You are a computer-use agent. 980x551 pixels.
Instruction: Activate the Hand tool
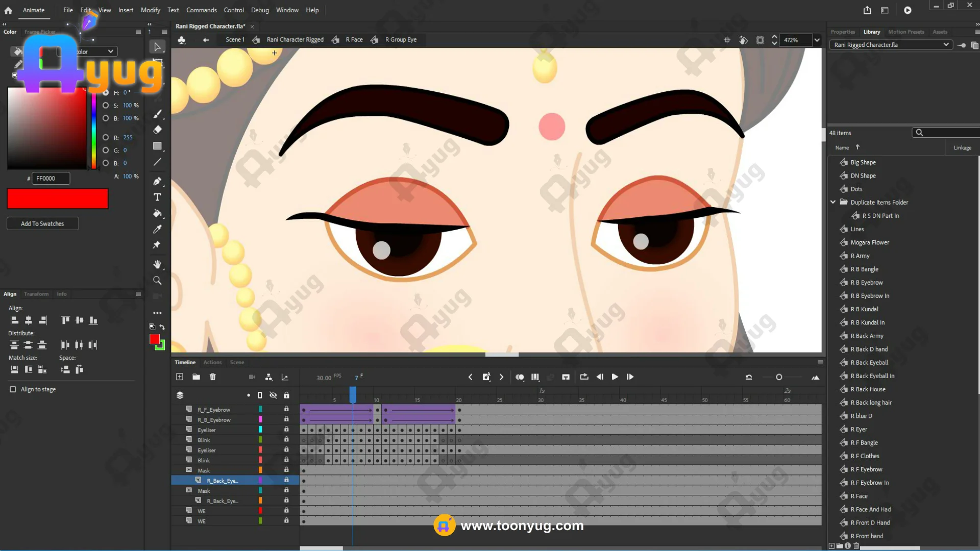(x=157, y=264)
